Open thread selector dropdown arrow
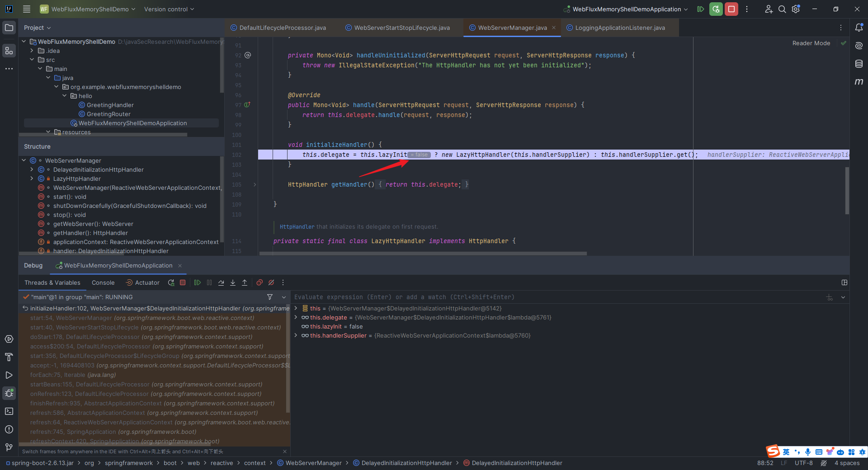 tap(284, 297)
